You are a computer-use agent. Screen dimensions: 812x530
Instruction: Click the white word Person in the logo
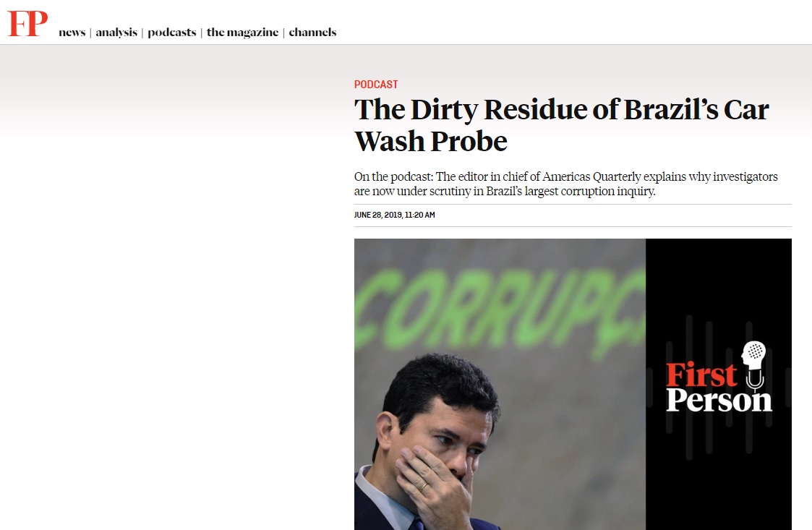pyautogui.click(x=719, y=400)
